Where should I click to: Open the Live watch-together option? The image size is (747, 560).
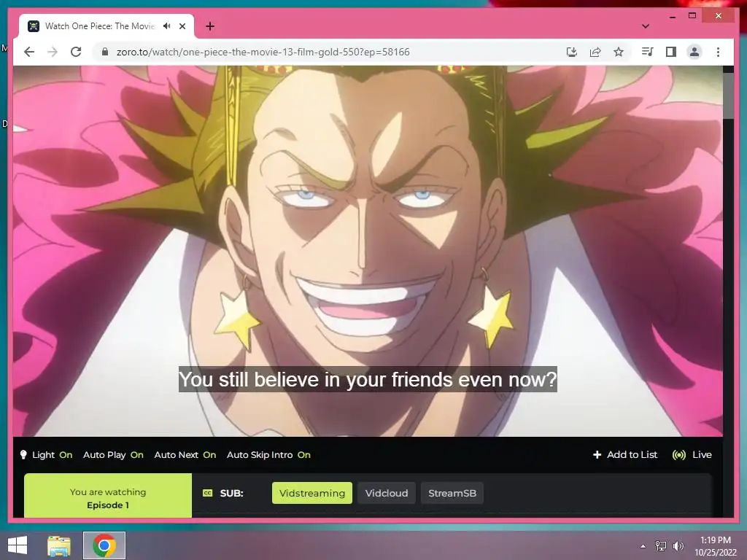(692, 455)
